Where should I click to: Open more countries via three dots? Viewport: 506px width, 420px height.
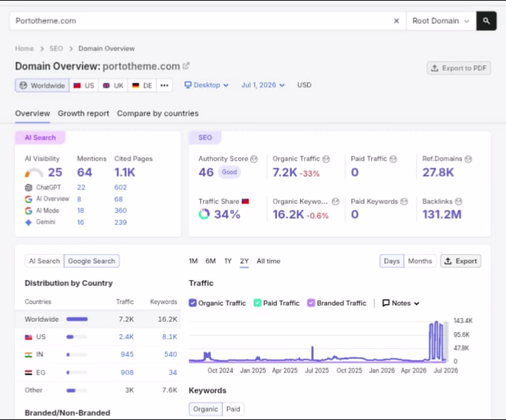coord(164,85)
